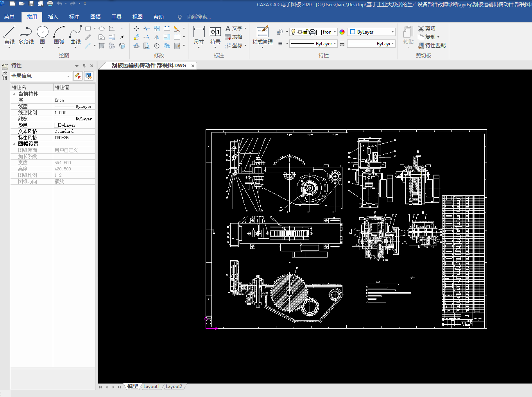Select the 圆 (circle) drawing tool

pos(42,32)
